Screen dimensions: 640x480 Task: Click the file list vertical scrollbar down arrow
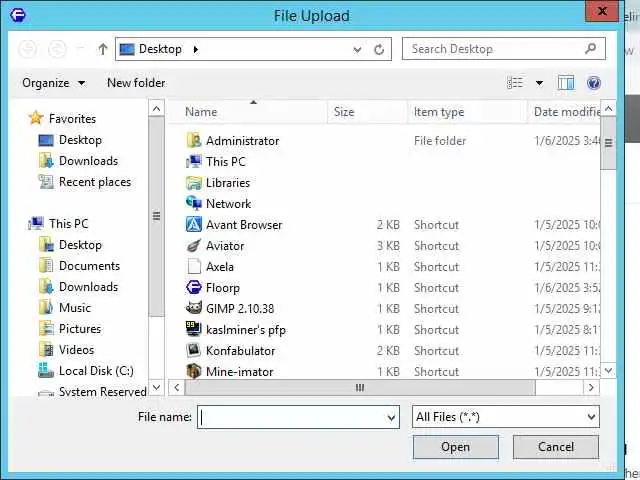[608, 371]
